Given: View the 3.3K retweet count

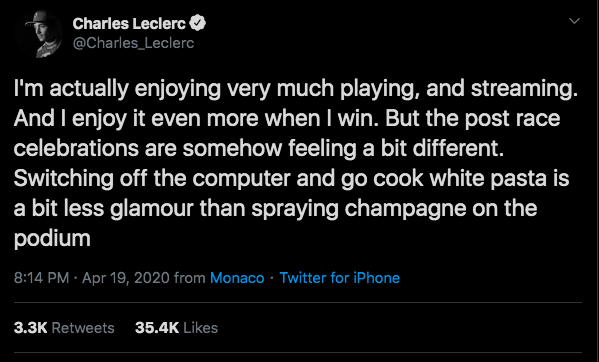Looking at the screenshot, I should (x=30, y=328).
